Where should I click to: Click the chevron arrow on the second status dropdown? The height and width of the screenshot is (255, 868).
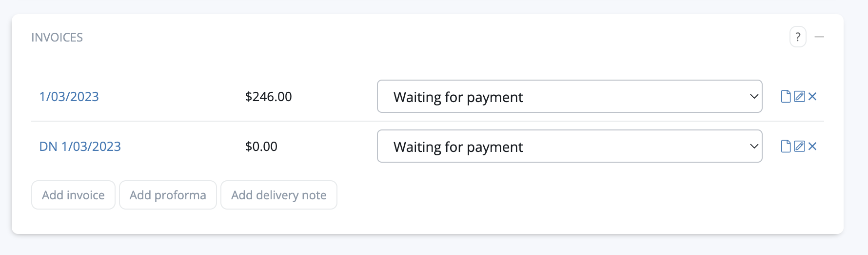pos(754,147)
